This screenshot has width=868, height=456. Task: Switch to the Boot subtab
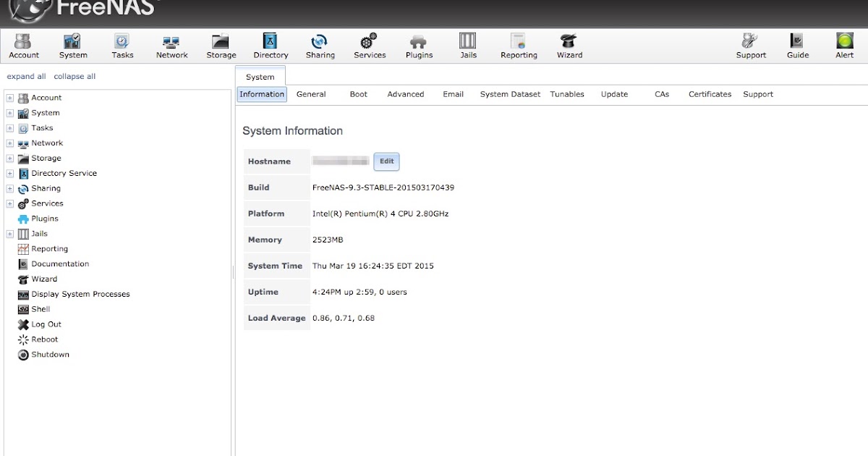click(x=359, y=94)
